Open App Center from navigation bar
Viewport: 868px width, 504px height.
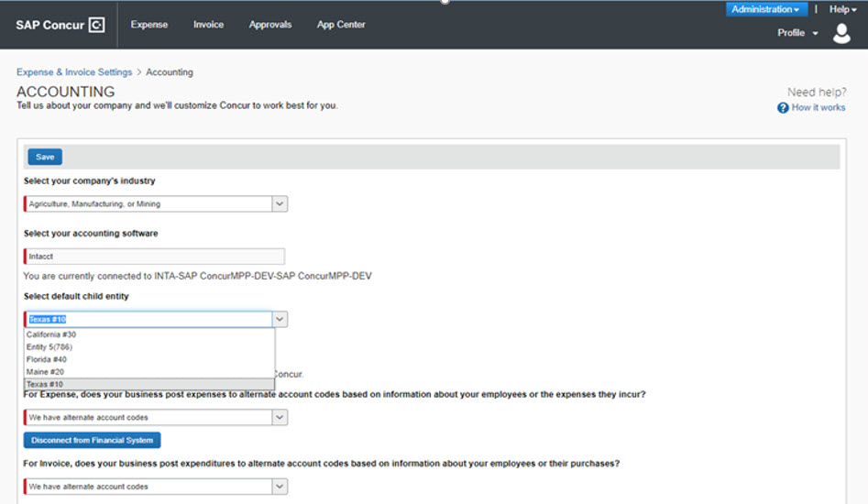[341, 25]
